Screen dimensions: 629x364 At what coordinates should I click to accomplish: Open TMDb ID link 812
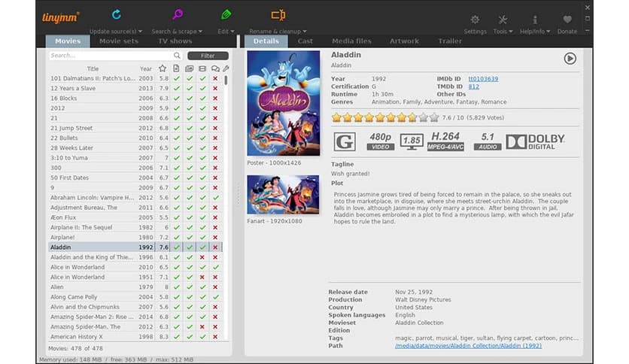tap(474, 86)
